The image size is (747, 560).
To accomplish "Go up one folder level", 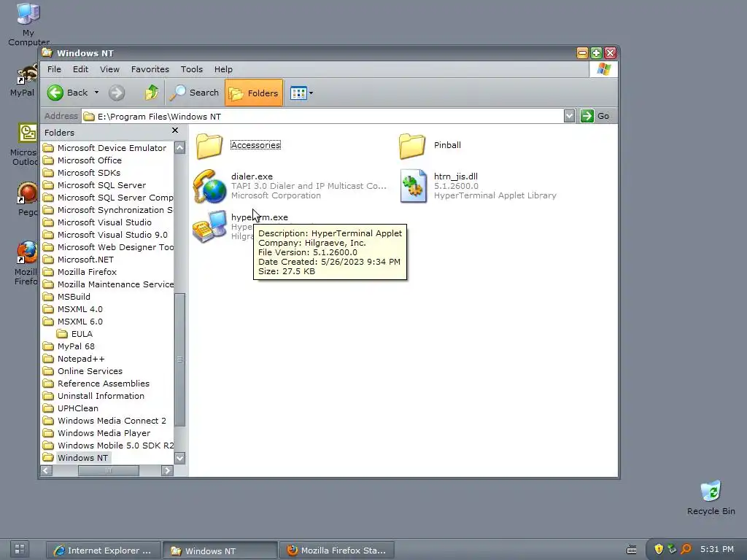I will click(152, 93).
